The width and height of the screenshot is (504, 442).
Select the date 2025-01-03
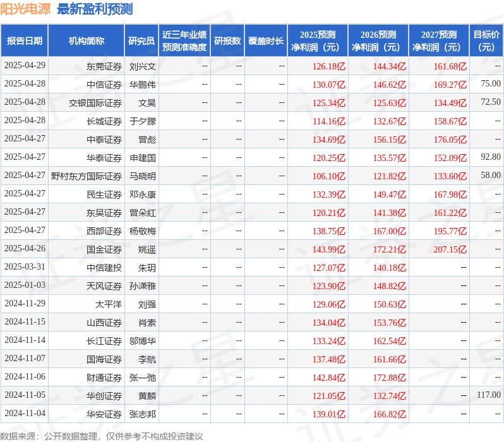[x=25, y=285]
